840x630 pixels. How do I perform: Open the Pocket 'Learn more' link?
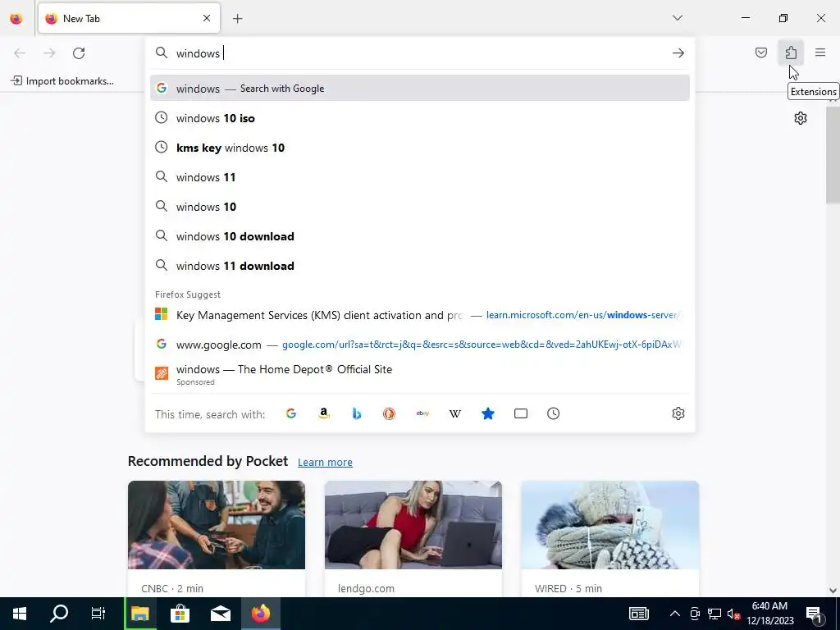[325, 463]
